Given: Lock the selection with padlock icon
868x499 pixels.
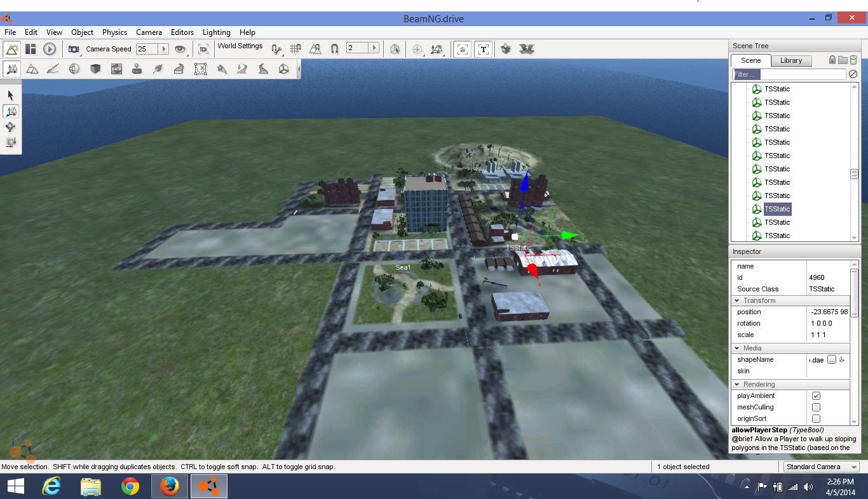Looking at the screenshot, I should click(832, 60).
